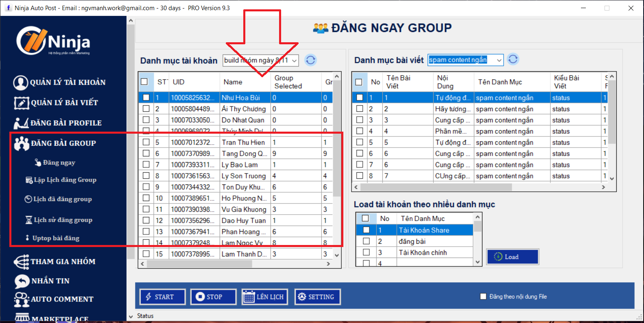Refresh the account category list

[x=311, y=60]
